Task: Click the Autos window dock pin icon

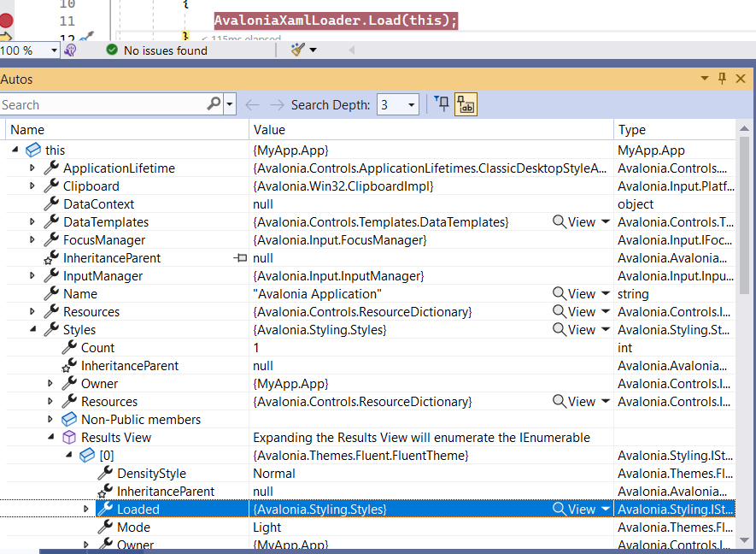Action: pyautogui.click(x=722, y=78)
